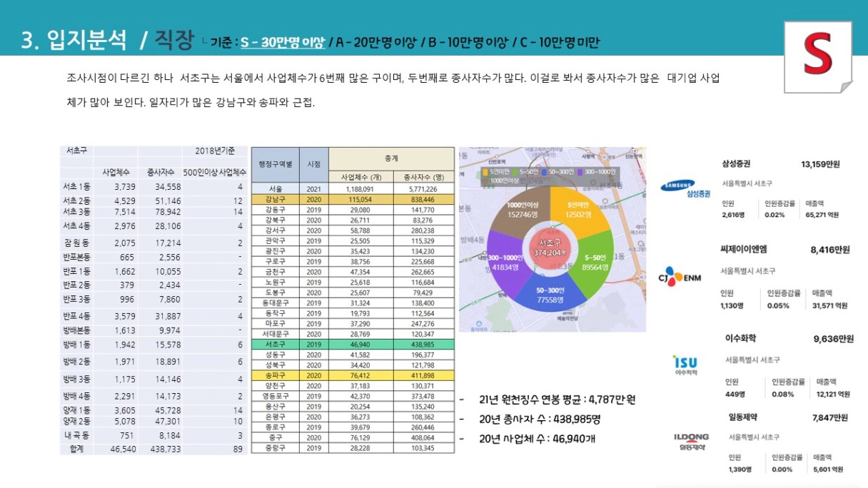Click the 'C - 10만명 미만' criterion
Image resolution: width=868 pixels, height=488 pixels.
pyautogui.click(x=560, y=42)
